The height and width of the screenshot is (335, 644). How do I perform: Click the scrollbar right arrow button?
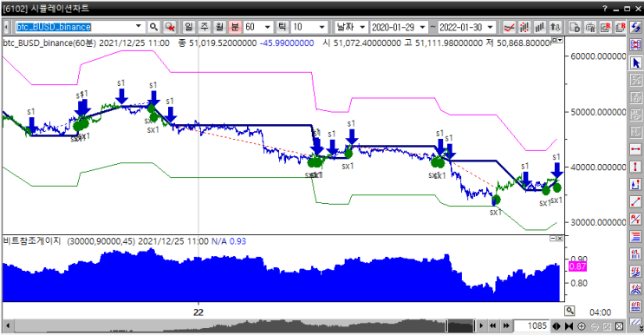(481, 326)
